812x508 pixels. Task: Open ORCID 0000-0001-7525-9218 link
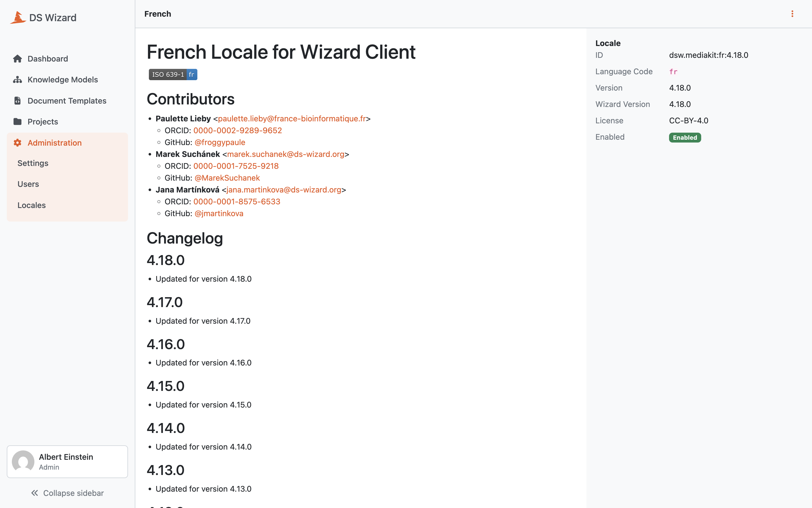tap(236, 166)
